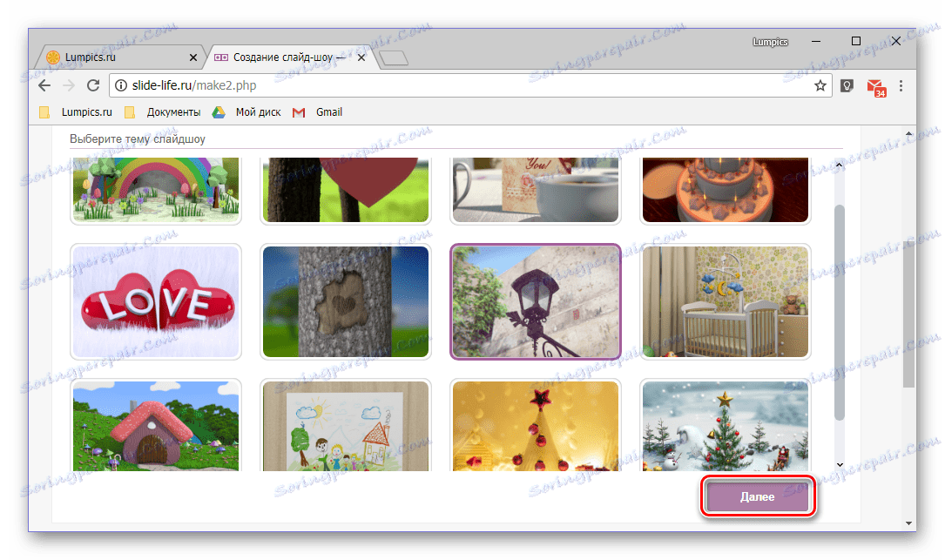Reload the slide-life.ru page
The image size is (945, 560).
tap(93, 85)
